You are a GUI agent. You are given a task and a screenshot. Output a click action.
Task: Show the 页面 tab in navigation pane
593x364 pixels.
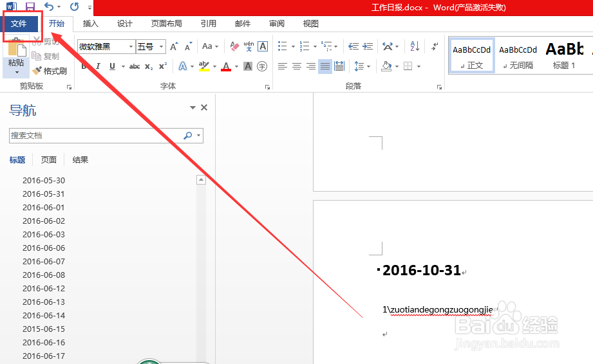[49, 160]
